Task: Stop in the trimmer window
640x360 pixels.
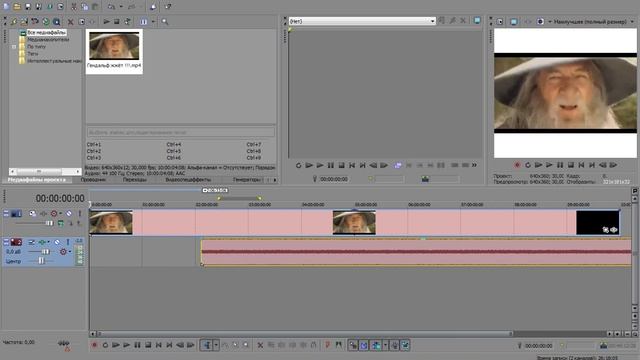Action: [x=341, y=165]
